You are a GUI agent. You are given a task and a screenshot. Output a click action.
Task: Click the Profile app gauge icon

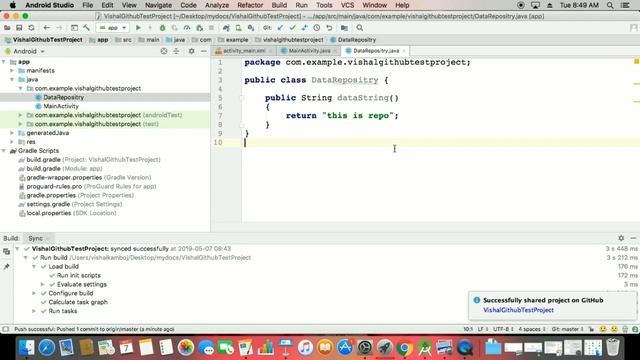click(187, 28)
